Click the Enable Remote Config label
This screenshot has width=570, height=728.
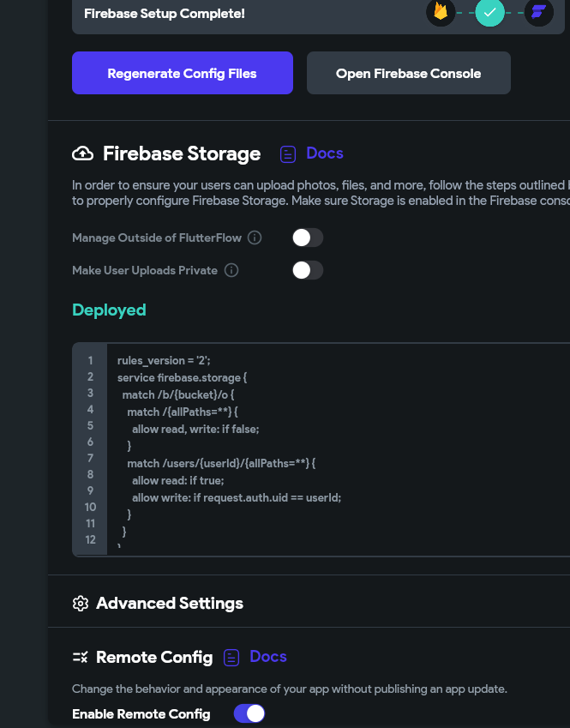coord(141,714)
